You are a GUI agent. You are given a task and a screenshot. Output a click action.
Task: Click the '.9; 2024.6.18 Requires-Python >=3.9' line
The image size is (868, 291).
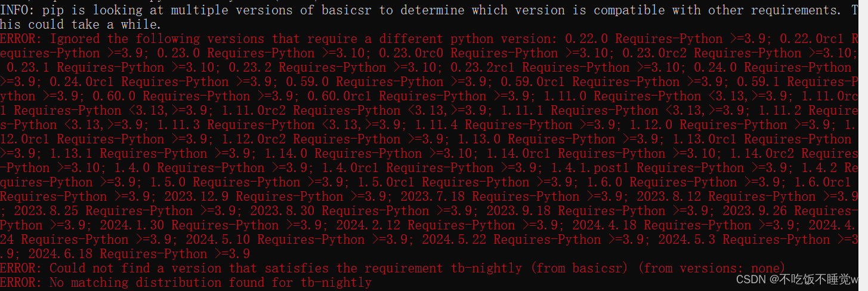click(125, 254)
